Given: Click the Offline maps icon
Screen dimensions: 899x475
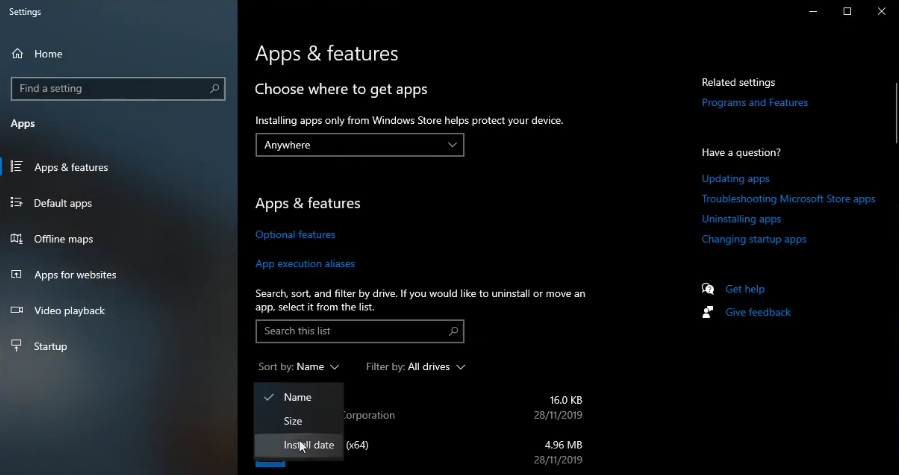Looking at the screenshot, I should [17, 239].
